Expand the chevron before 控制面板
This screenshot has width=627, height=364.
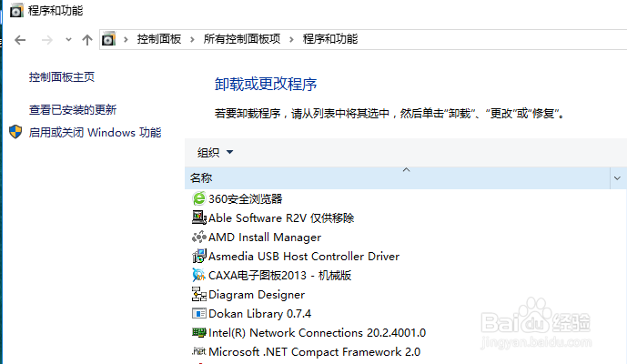pos(126,39)
